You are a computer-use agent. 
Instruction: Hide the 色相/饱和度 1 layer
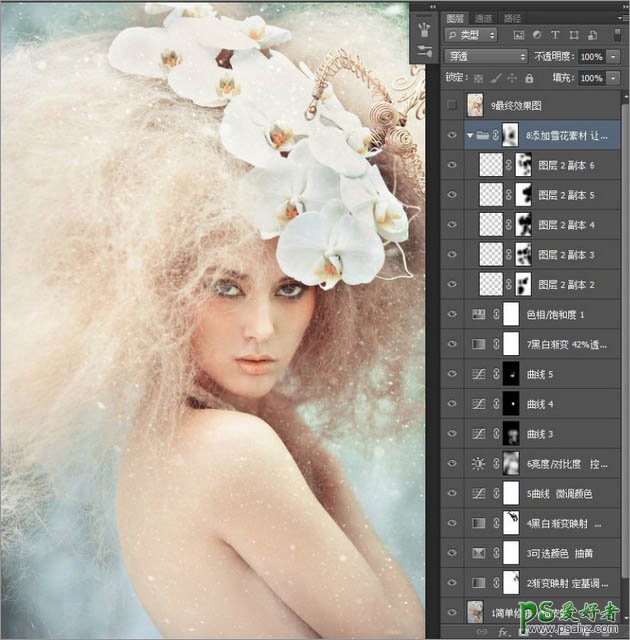coord(452,314)
